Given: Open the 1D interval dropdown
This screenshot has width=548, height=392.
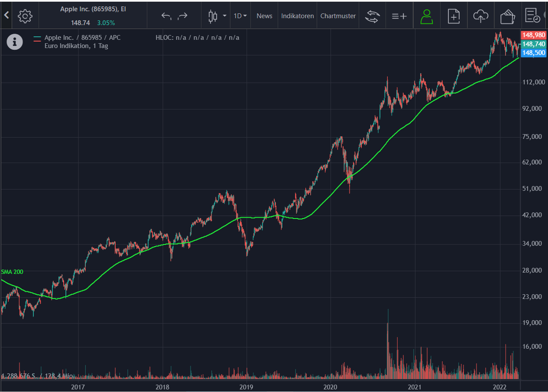Looking at the screenshot, I should pyautogui.click(x=240, y=16).
